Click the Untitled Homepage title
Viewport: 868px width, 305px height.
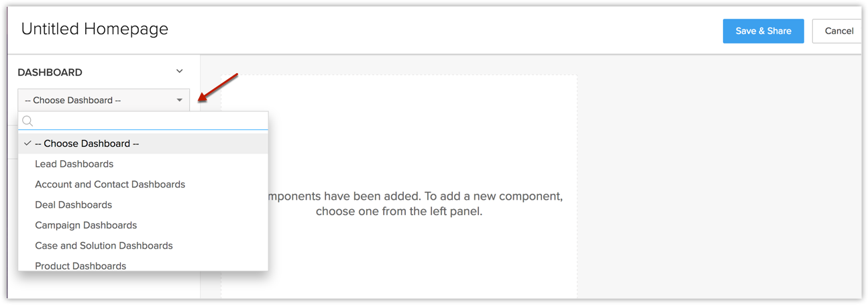click(x=95, y=29)
